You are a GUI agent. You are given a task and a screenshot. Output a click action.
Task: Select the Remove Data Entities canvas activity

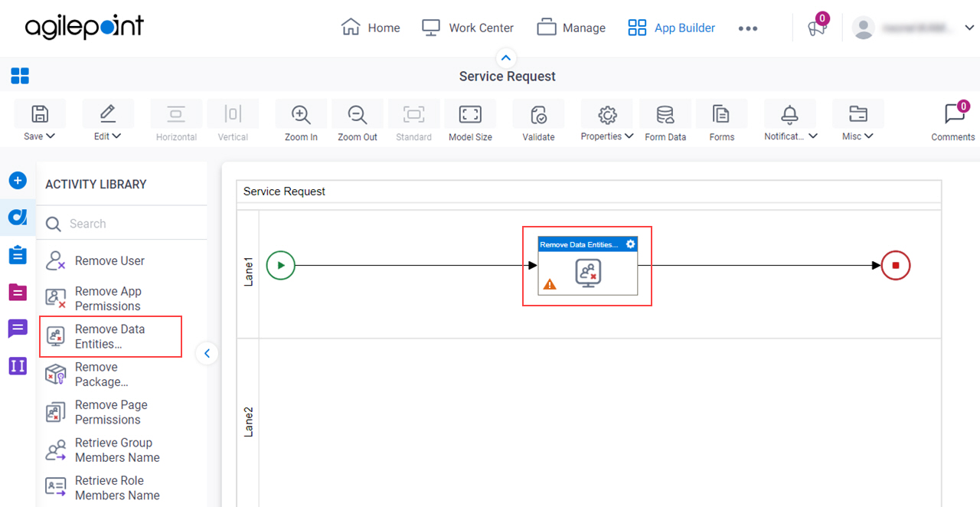coord(587,266)
